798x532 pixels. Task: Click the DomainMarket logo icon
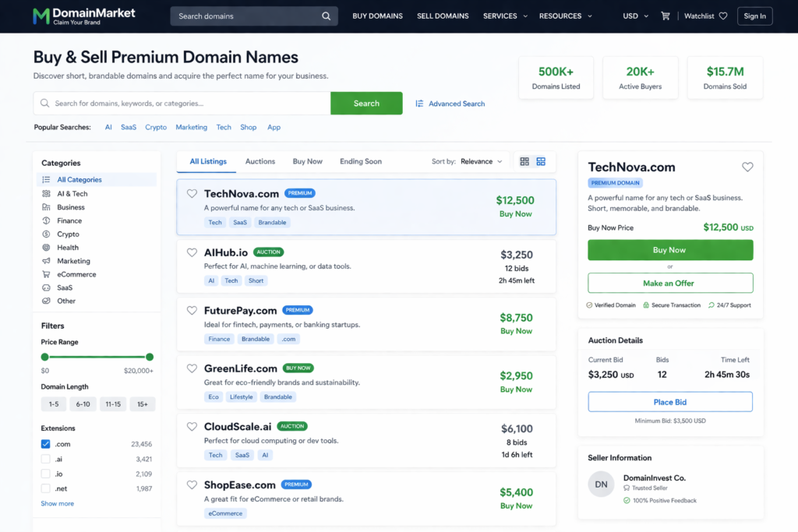click(x=41, y=16)
